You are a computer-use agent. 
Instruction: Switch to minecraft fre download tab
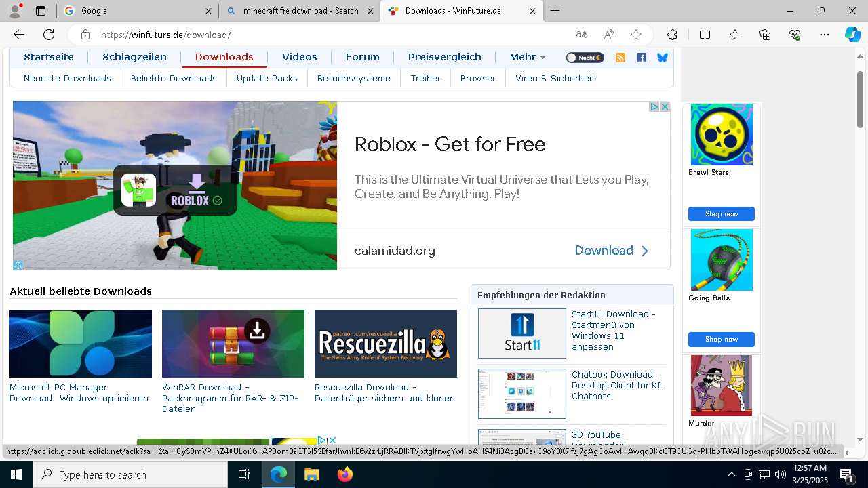point(300,11)
